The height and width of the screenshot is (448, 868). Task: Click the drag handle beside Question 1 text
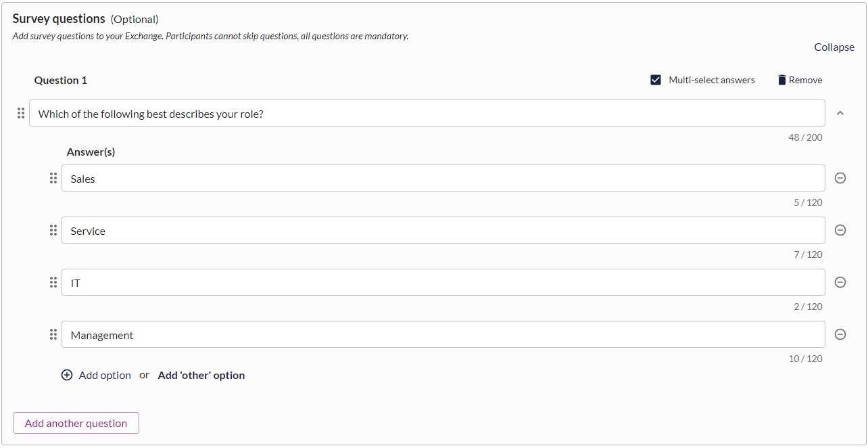[x=21, y=113]
